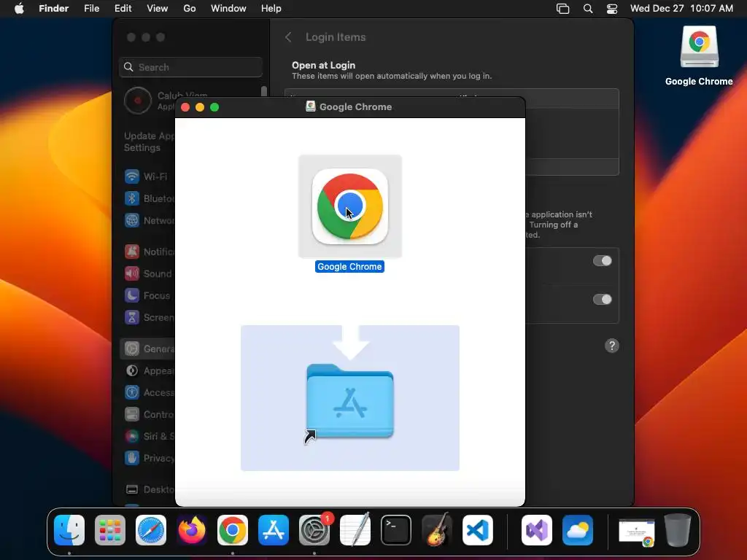Open Terminal from the Dock
This screenshot has height=560, width=747.
396,530
